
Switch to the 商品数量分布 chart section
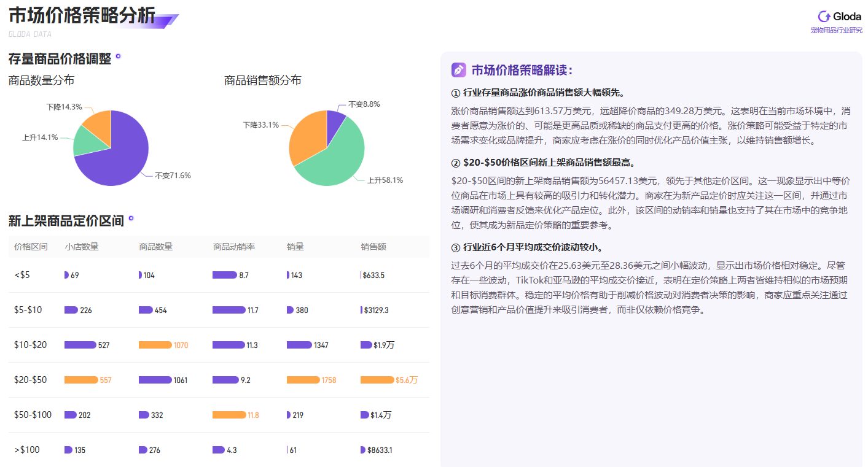pyautogui.click(x=41, y=80)
